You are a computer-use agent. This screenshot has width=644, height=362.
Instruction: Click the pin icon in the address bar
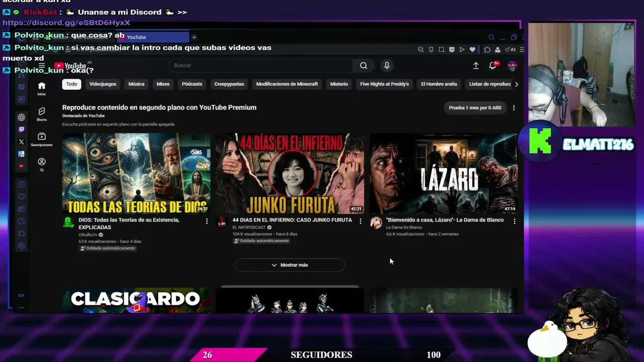click(x=431, y=50)
